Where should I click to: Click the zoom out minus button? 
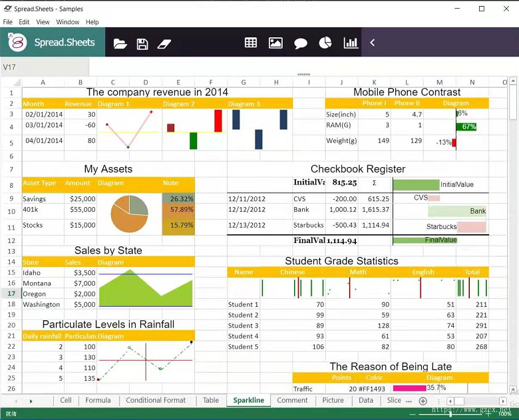click(413, 415)
